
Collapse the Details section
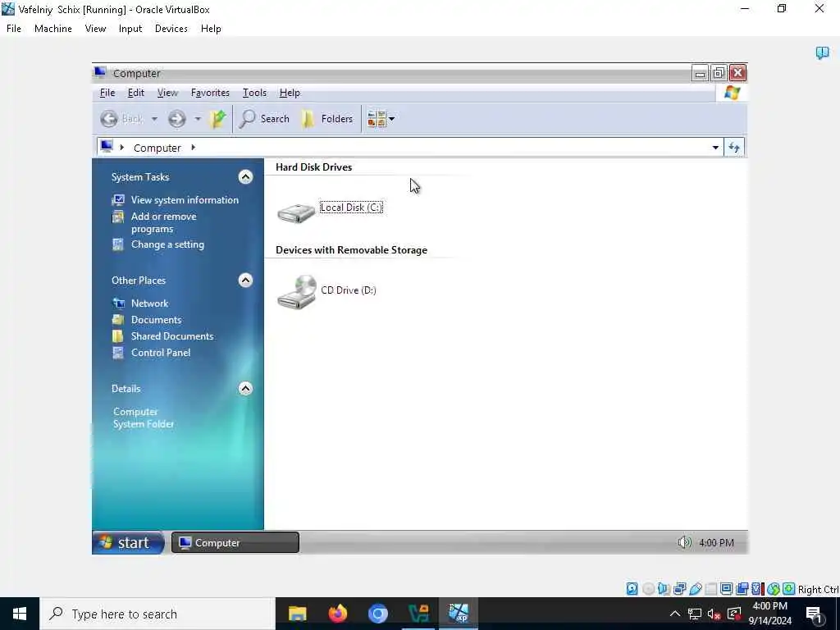pos(245,389)
